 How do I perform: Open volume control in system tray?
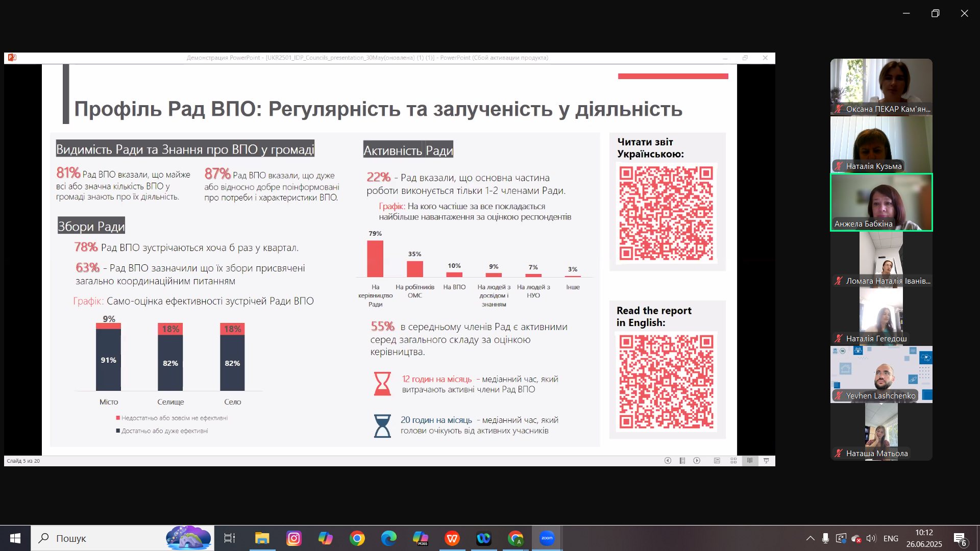(x=871, y=538)
